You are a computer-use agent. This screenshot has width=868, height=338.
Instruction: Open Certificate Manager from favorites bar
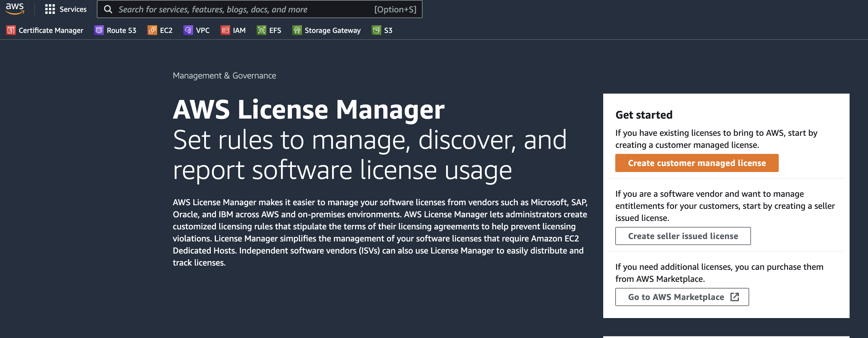(x=51, y=30)
